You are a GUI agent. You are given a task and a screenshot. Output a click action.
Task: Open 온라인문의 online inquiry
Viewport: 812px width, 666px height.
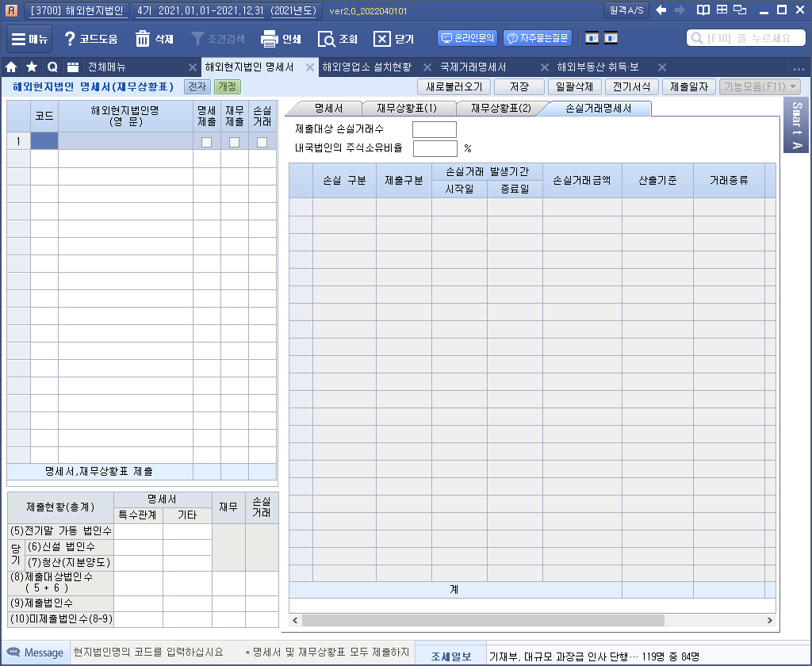tap(468, 38)
